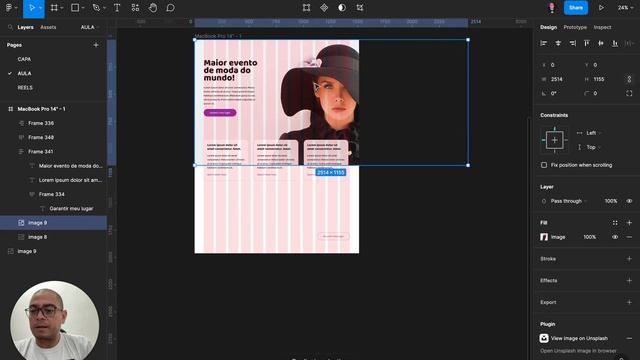Add a new page with plus icon

[96, 45]
